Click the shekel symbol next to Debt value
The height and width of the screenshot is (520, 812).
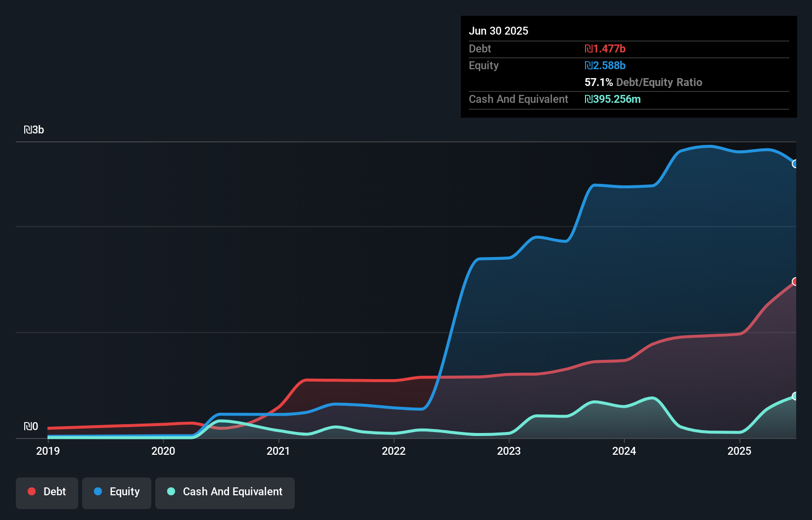(589, 48)
